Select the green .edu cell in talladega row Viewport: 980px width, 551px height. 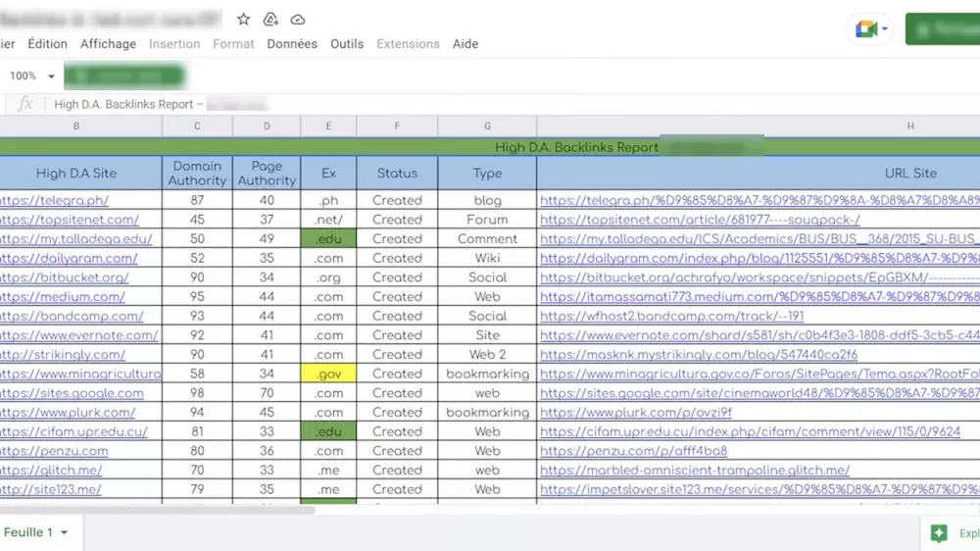328,239
